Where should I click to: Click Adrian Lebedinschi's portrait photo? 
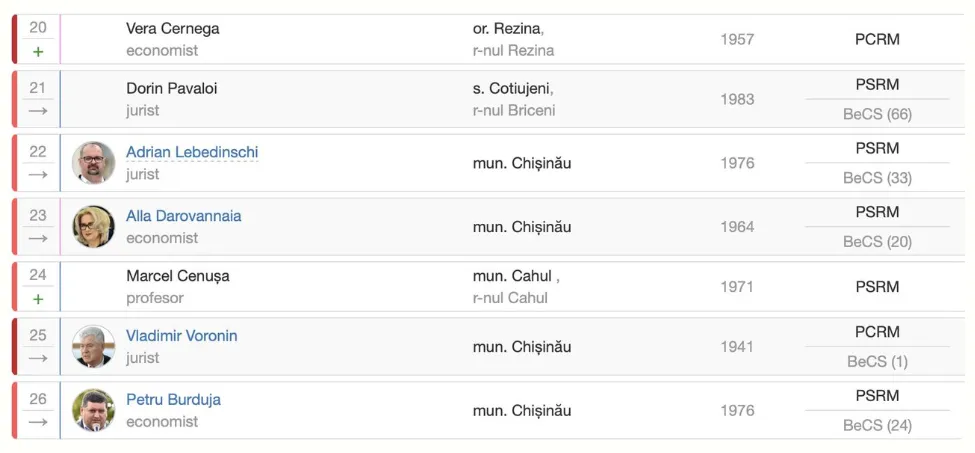[93, 163]
